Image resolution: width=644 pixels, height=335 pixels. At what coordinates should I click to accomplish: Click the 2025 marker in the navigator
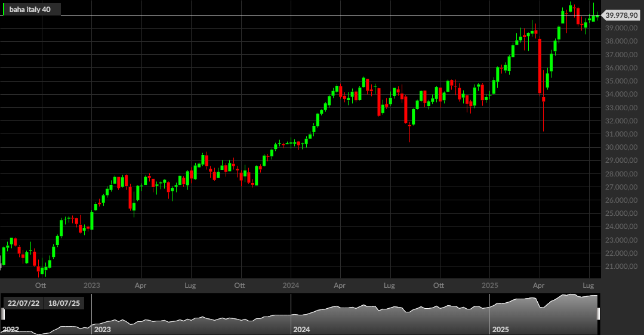(500, 329)
